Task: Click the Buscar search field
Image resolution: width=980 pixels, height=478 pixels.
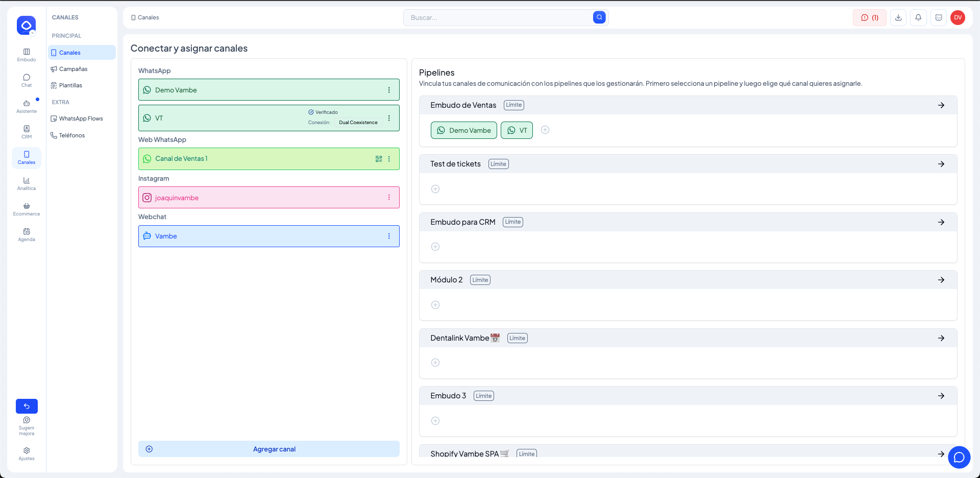Action: click(498, 17)
